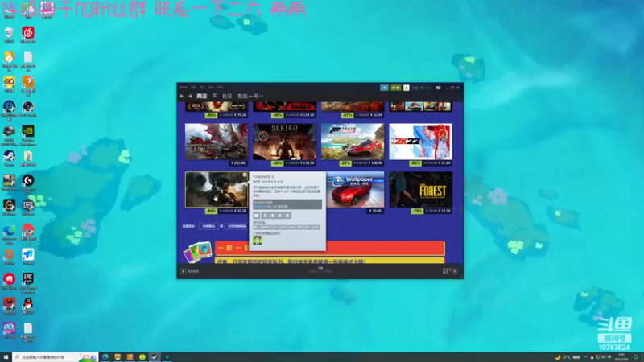
Task: Go back with Steam's back arrow
Action: pyautogui.click(x=182, y=96)
